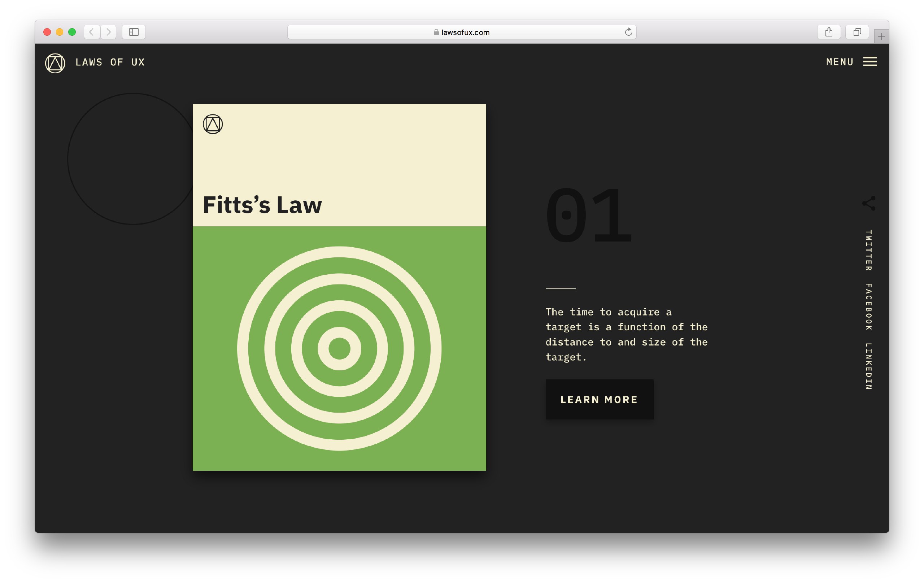Screen dimensions: 924x583
Task: Click the green fullscreen button
Action: (72, 32)
